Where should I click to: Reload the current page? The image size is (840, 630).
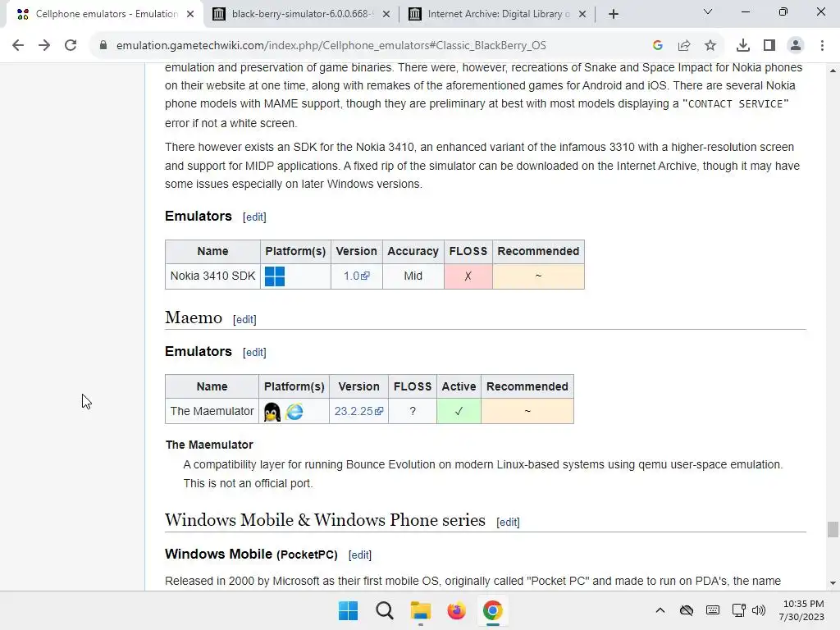71,46
